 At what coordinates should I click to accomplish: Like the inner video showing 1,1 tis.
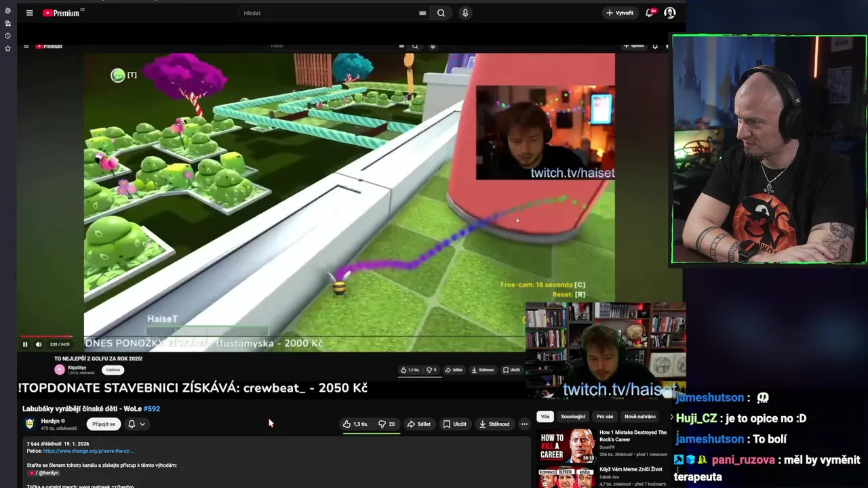pos(410,370)
